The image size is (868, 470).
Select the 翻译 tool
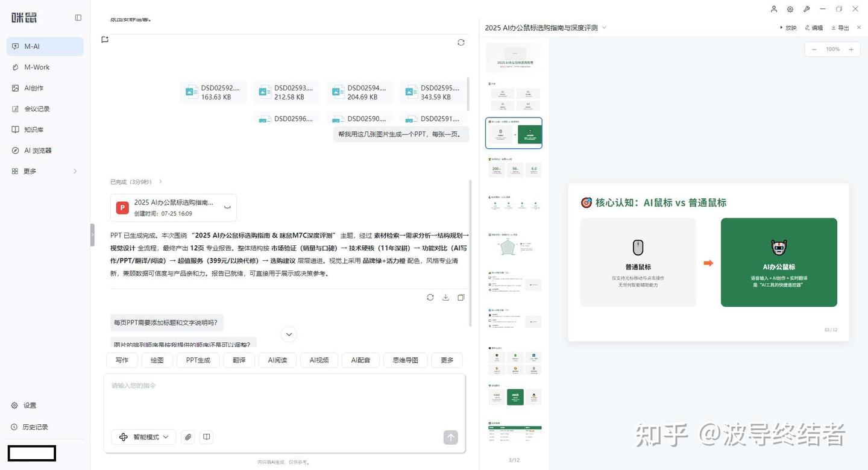239,360
